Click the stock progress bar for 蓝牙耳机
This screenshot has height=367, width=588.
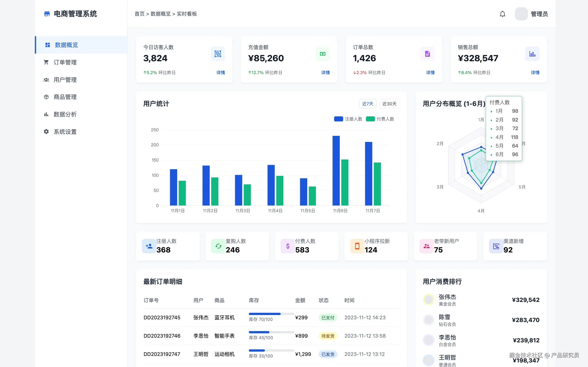tap(271, 314)
